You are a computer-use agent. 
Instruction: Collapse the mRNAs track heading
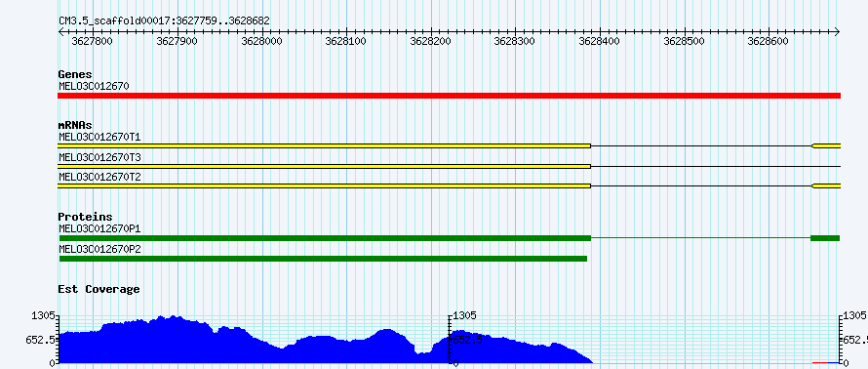pos(75,125)
